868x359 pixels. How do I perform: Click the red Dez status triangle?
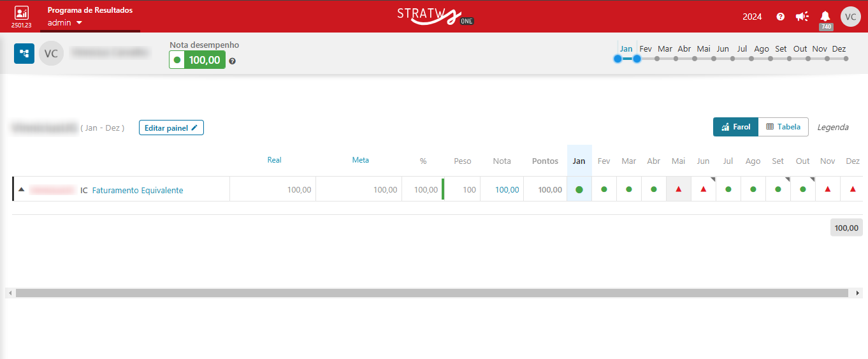[853, 189]
